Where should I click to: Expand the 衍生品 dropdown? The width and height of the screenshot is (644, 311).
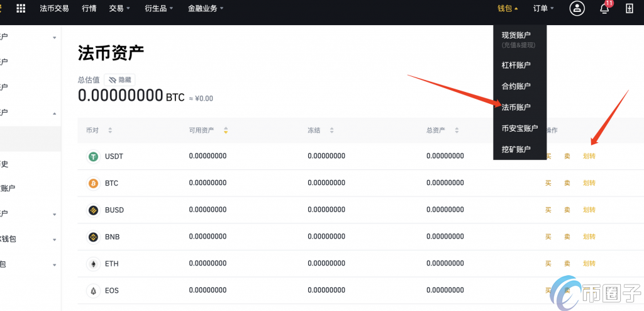point(159,8)
